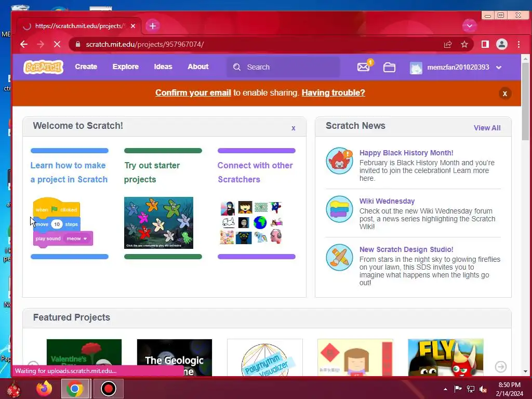This screenshot has height=399, width=532.
Task: Click View All in Scratch News
Action: 487,128
